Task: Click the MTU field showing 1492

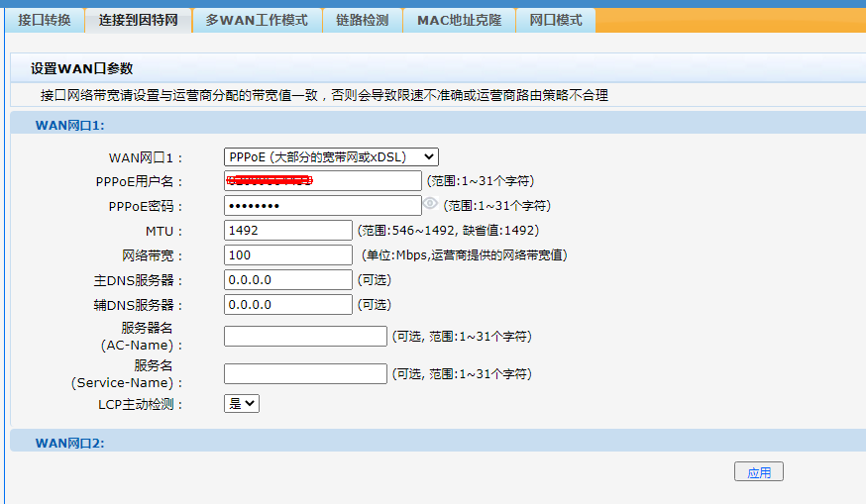Action: pyautogui.click(x=287, y=230)
